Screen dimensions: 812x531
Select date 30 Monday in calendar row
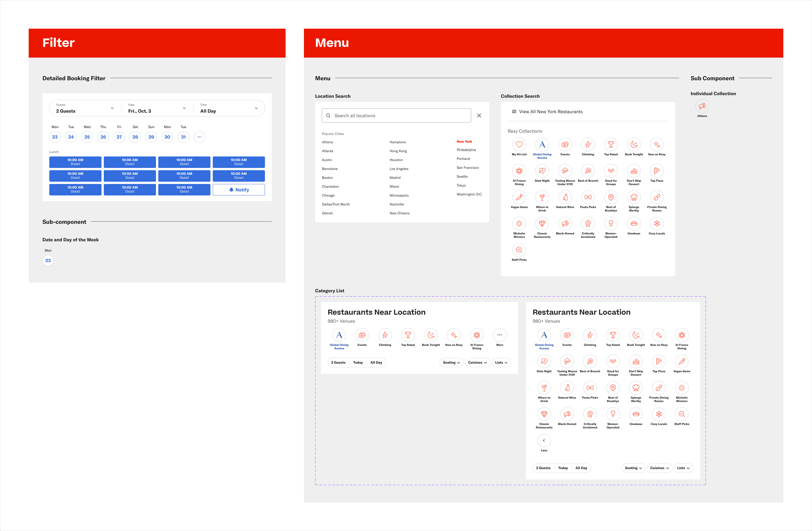[x=167, y=137]
